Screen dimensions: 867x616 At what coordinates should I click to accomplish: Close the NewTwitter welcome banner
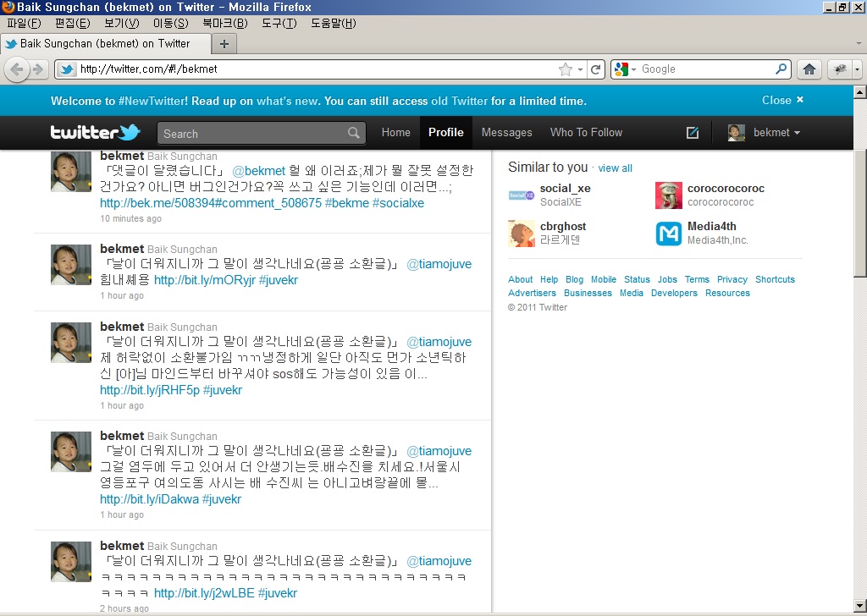point(782,100)
